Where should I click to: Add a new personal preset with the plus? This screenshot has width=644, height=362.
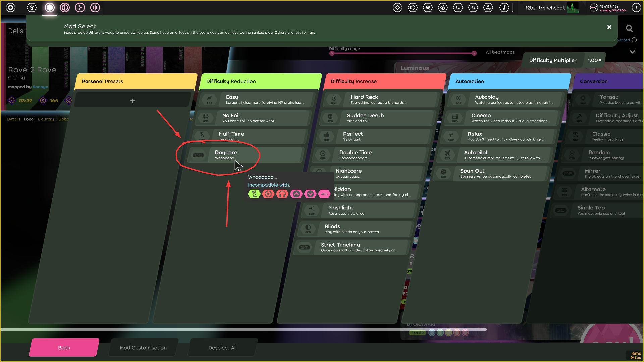[x=132, y=100]
